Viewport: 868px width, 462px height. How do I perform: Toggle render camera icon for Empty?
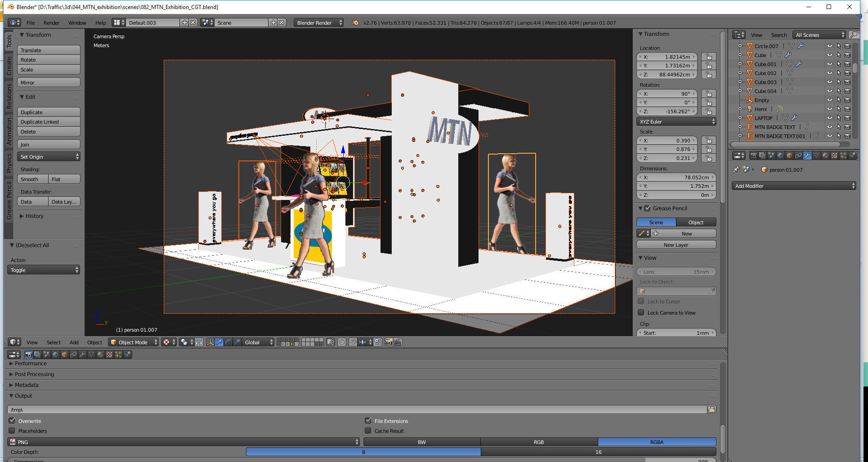click(847, 100)
